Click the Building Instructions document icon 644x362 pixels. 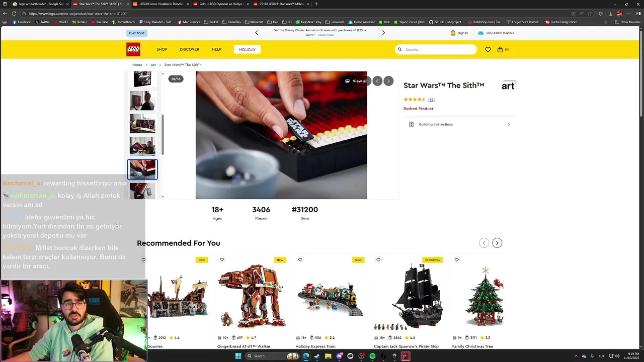(411, 124)
